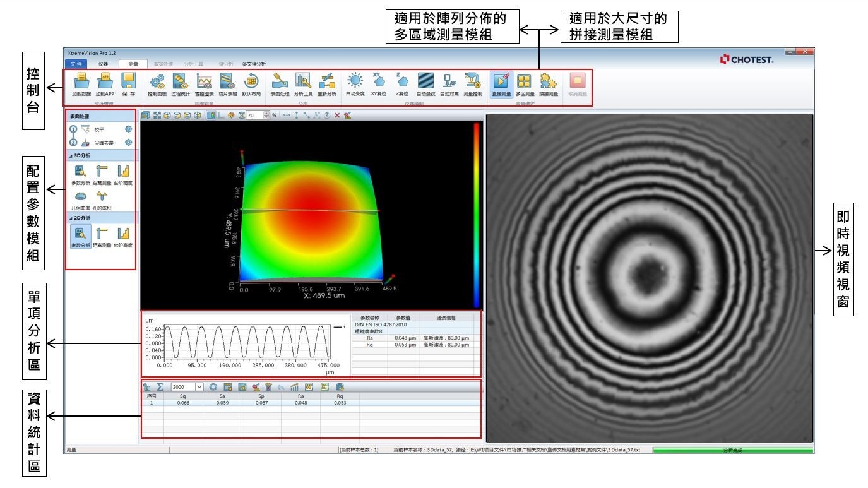Open 3D 距离测量 distance measurement
The image size is (868, 488).
click(102, 174)
